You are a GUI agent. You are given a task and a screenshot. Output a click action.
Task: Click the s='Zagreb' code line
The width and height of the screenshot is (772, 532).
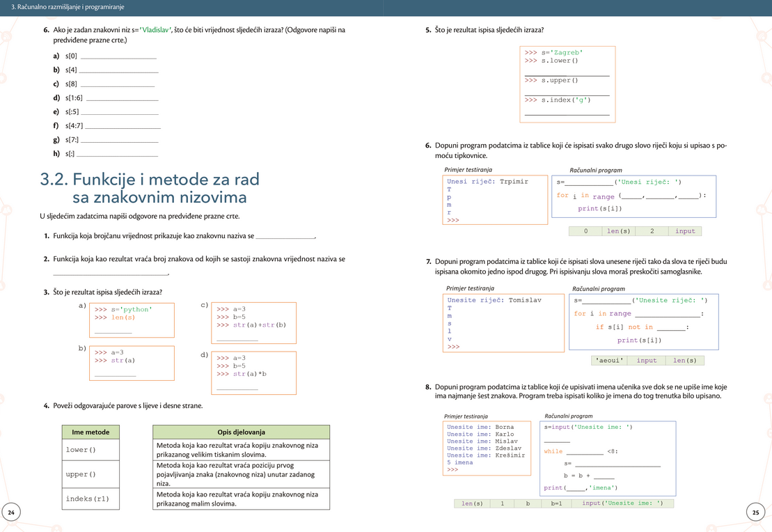coord(553,52)
